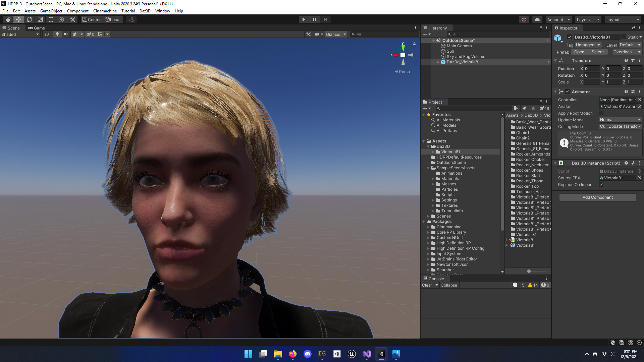This screenshot has width=644, height=362.
Task: Select the Rect transform tool
Action: point(51,19)
